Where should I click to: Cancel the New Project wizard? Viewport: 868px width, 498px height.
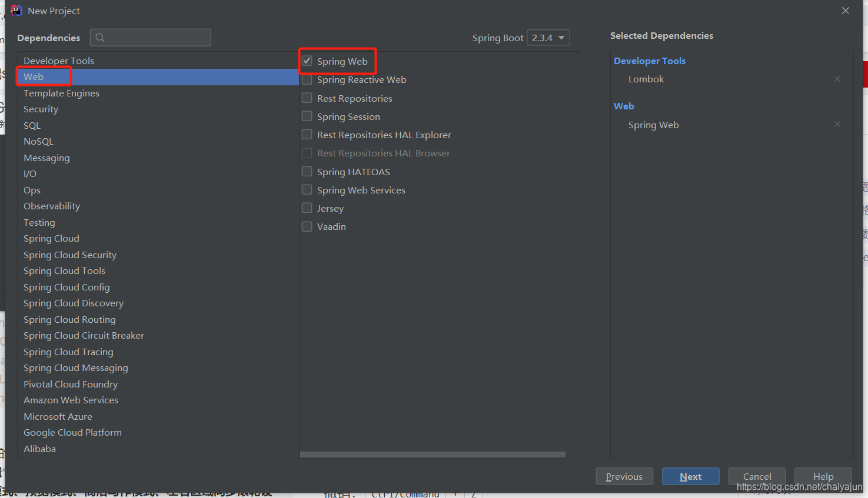pyautogui.click(x=757, y=476)
